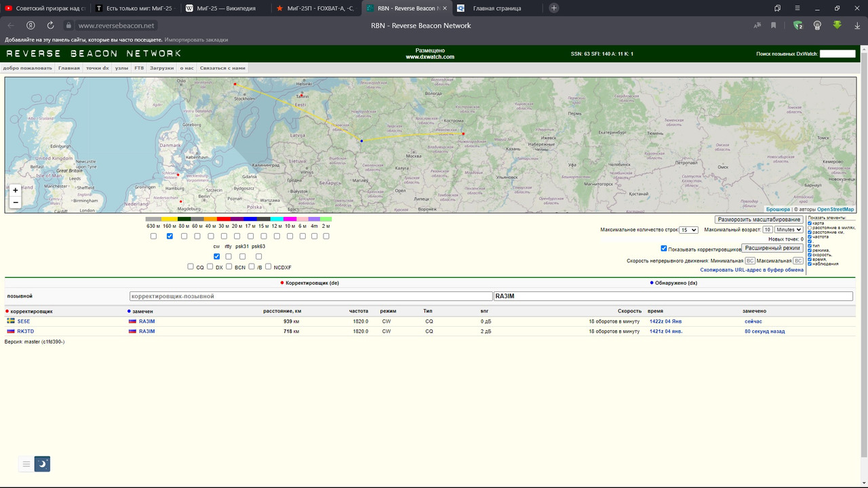Zoom out the map with minus button
868x488 pixels.
coord(16,202)
